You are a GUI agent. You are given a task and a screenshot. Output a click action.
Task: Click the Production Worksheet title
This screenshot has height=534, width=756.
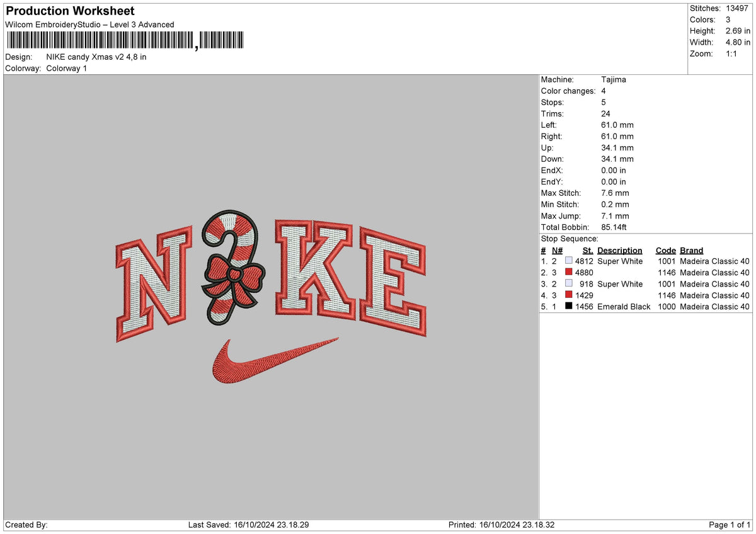[x=69, y=11]
